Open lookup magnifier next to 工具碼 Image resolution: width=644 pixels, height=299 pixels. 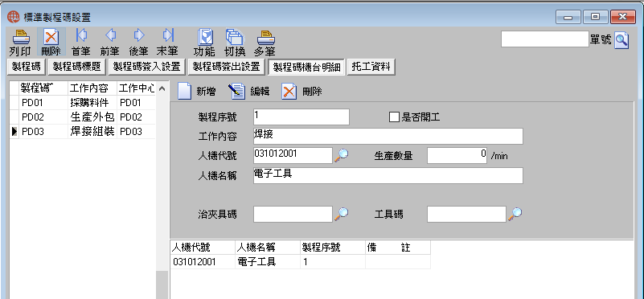point(515,214)
